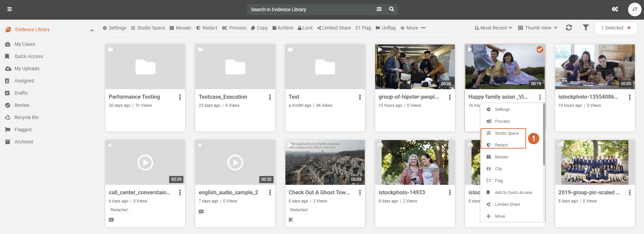Click the Archive toolbar button
The height and width of the screenshot is (234, 644).
pos(283,28)
